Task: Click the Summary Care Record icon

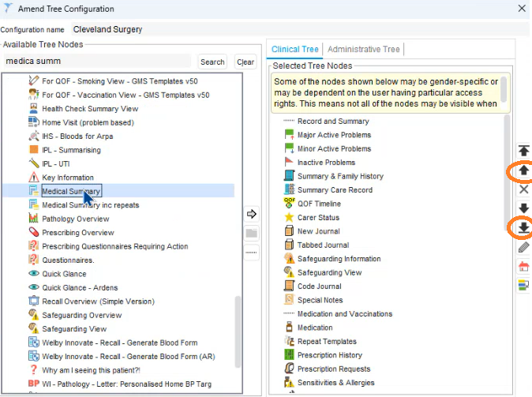Action: point(289,189)
